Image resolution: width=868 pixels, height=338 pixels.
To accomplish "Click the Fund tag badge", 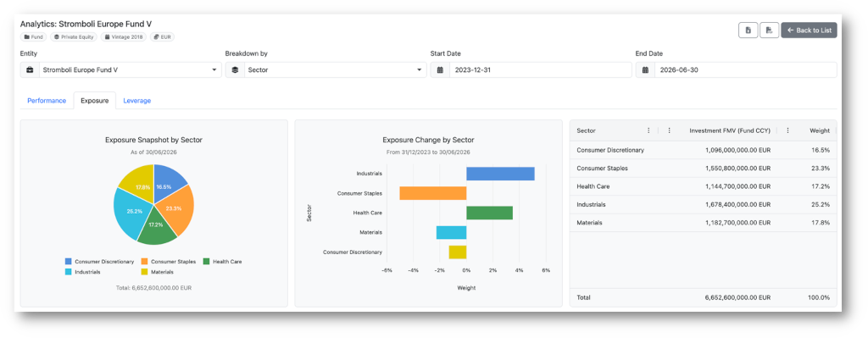I will 34,37.
